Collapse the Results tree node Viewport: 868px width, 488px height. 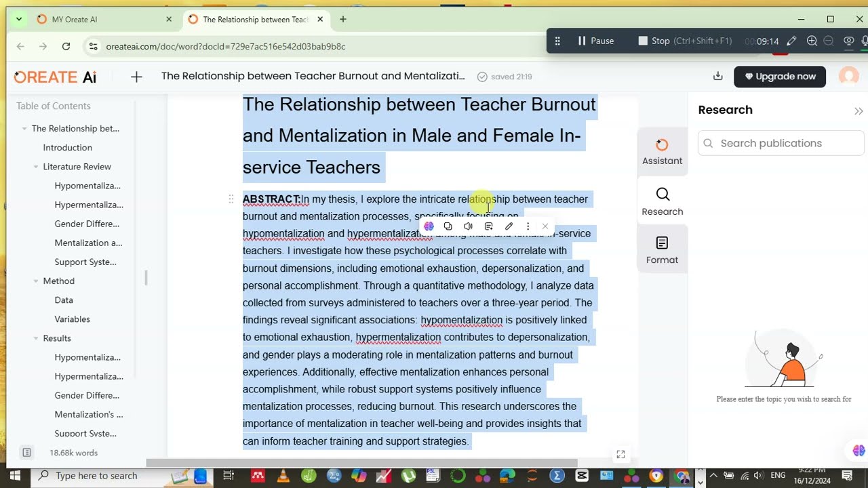coord(36,338)
